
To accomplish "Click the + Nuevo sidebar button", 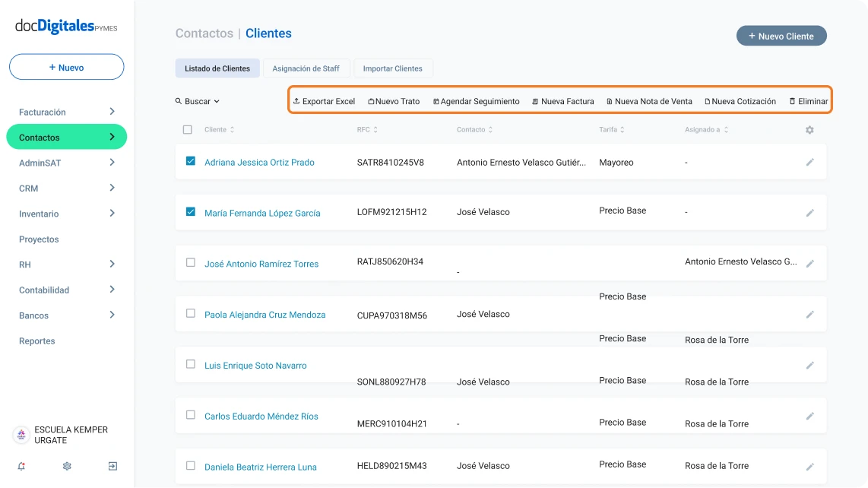I will pos(66,67).
